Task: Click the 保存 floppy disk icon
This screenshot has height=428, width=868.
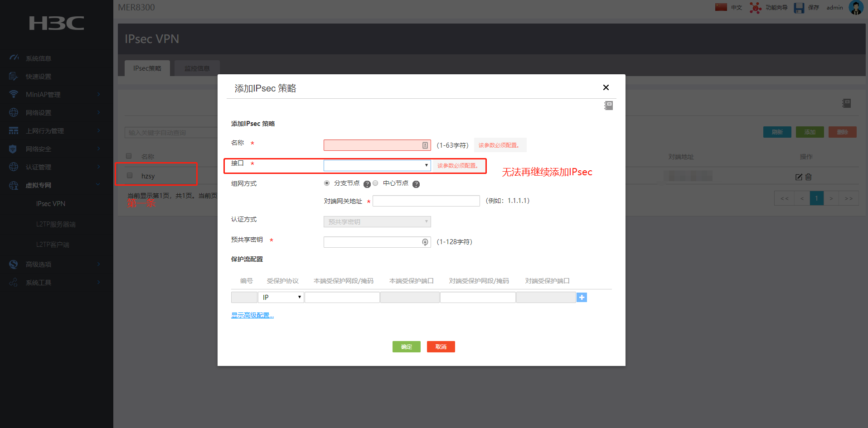Action: click(x=799, y=8)
